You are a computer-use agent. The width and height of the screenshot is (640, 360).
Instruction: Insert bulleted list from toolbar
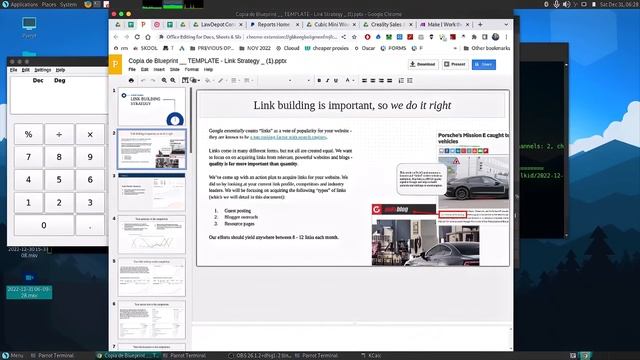tap(410, 81)
